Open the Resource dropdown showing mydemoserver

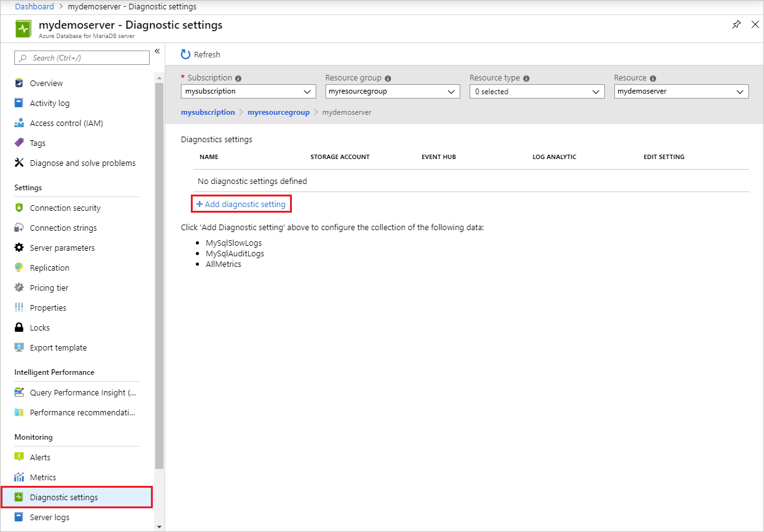tap(681, 91)
